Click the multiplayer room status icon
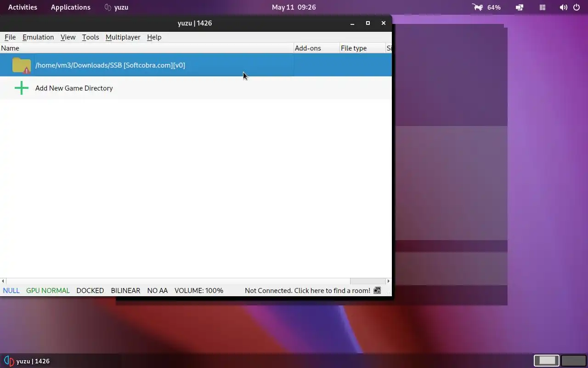588x368 pixels. coord(377,291)
